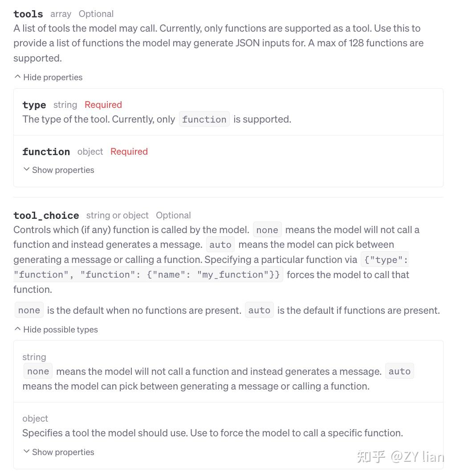The width and height of the screenshot is (456, 476).
Task: Select the tools property heading
Action: [28, 14]
